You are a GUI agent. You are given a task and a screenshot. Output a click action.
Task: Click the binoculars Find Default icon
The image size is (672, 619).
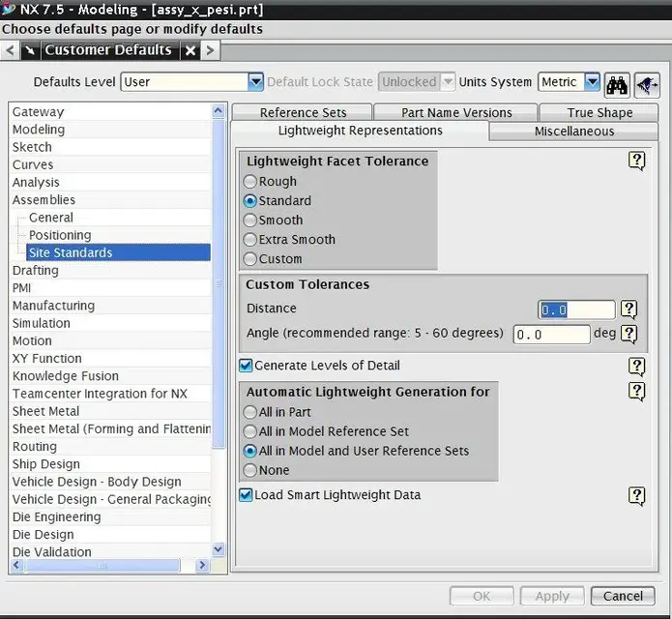pyautogui.click(x=617, y=85)
